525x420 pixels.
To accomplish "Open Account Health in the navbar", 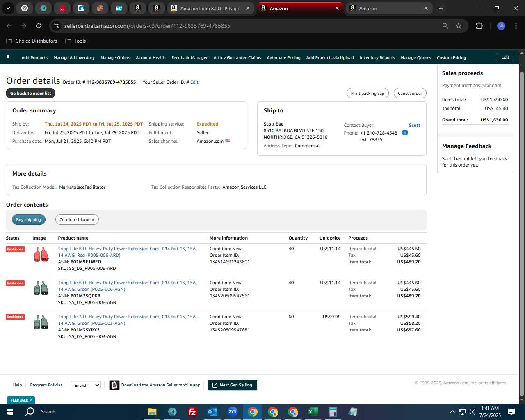I will (151, 58).
